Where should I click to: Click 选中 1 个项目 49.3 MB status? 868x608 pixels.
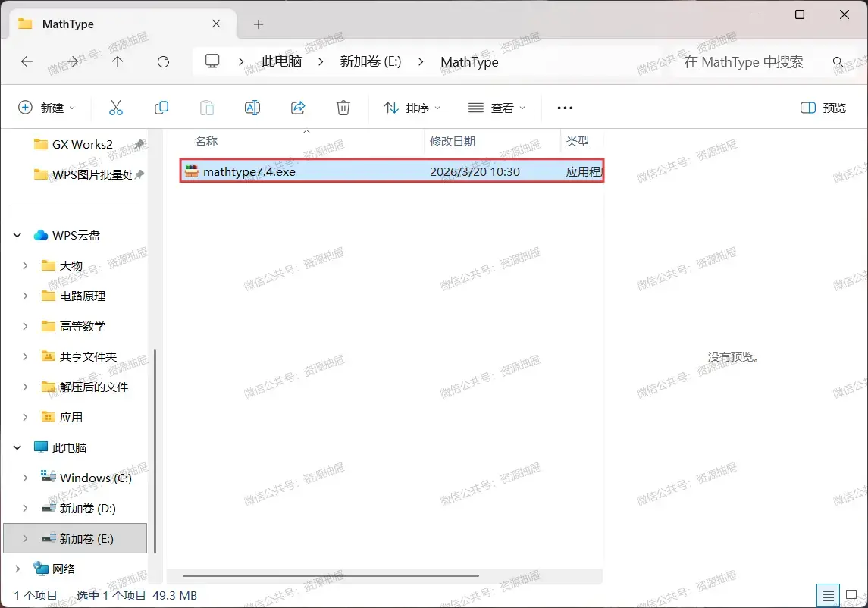point(136,595)
